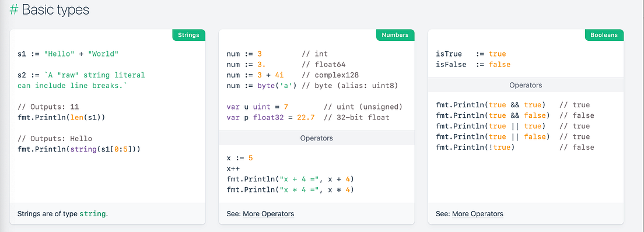The height and width of the screenshot is (232, 644).
Task: Click fmt.Println(!true) line
Action: [x=515, y=147]
